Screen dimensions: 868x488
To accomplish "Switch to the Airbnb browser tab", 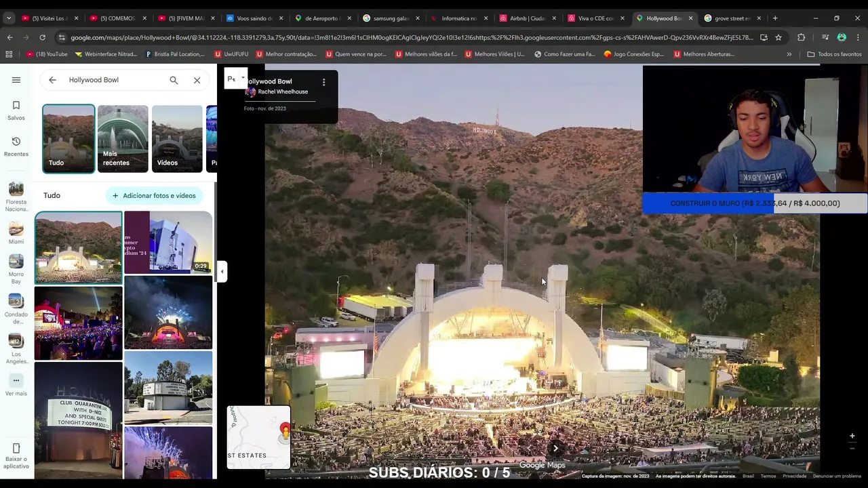I will pos(528,18).
